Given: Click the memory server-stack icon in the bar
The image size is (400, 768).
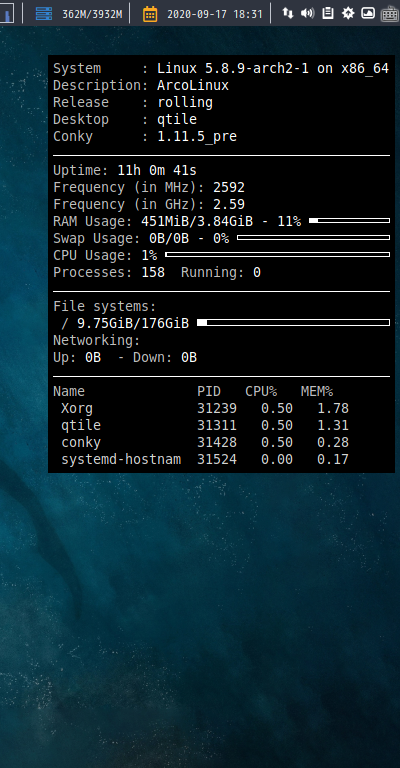Looking at the screenshot, I should 44,14.
